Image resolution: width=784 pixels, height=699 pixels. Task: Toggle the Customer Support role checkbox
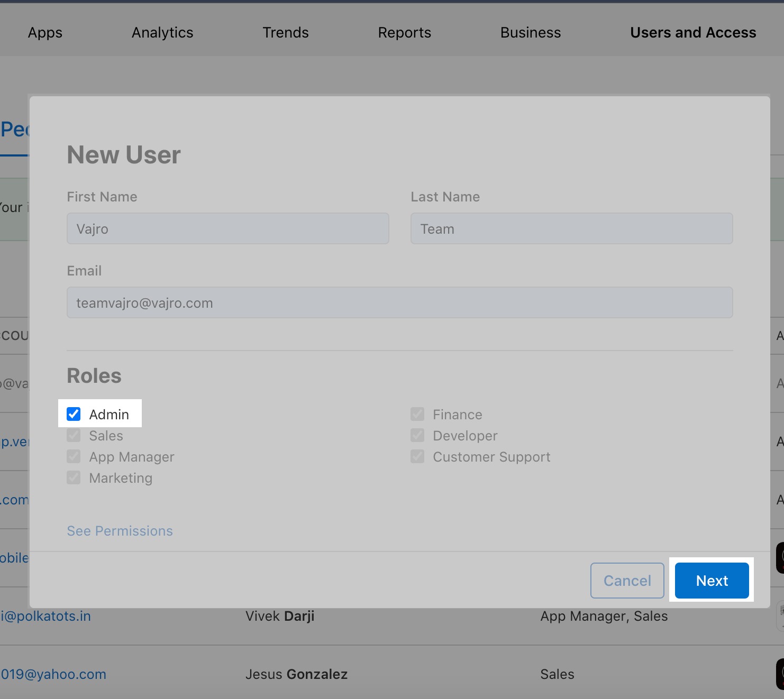coord(417,456)
